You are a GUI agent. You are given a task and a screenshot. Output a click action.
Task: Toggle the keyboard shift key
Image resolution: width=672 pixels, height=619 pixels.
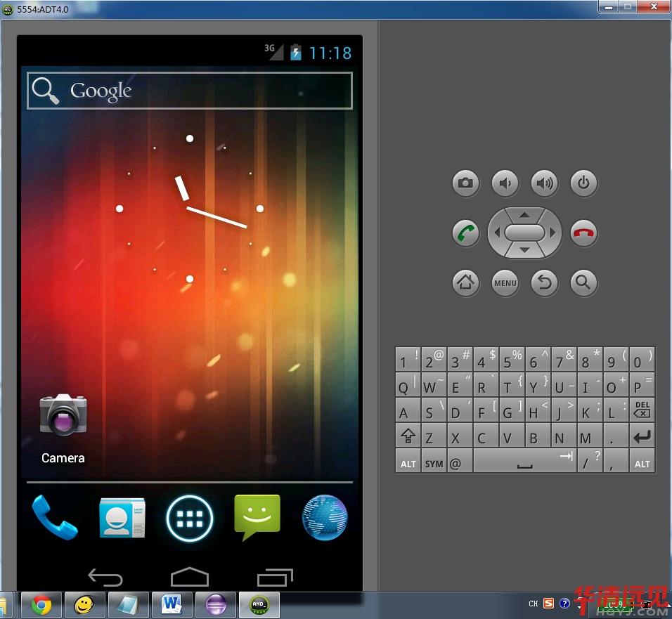tap(408, 437)
